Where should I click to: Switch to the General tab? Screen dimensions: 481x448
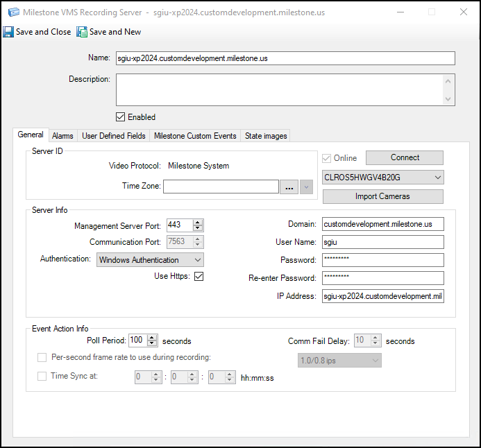pos(31,135)
